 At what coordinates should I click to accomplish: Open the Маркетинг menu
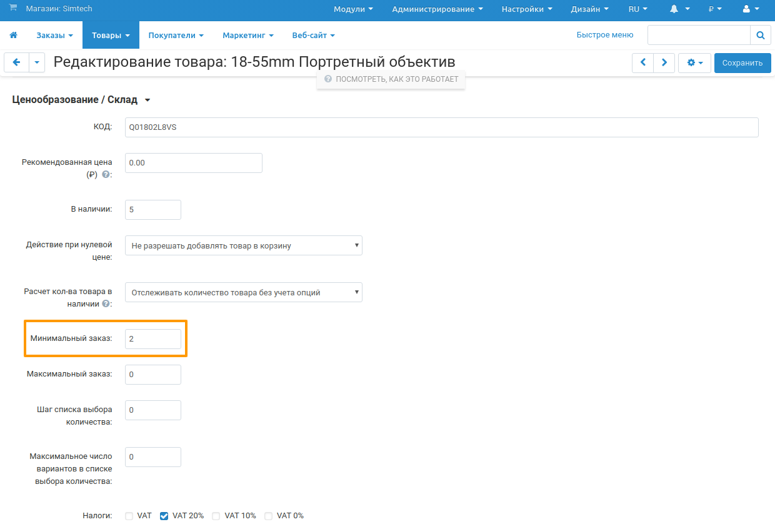(248, 36)
